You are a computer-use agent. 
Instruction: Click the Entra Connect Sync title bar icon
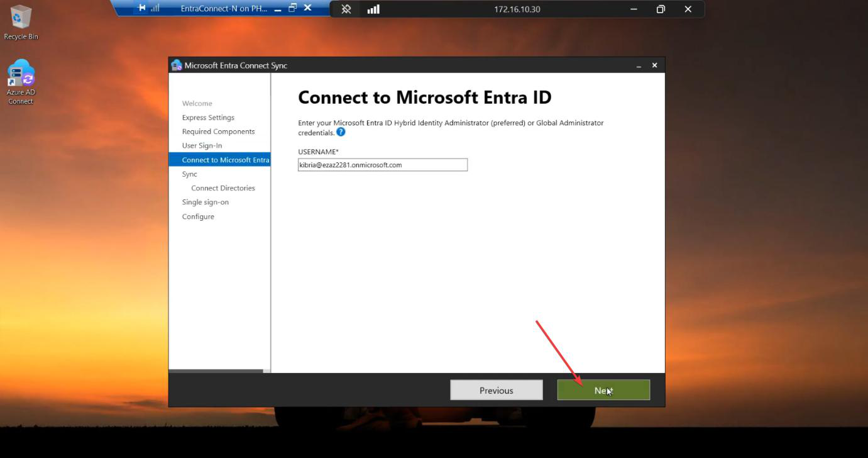tap(176, 65)
